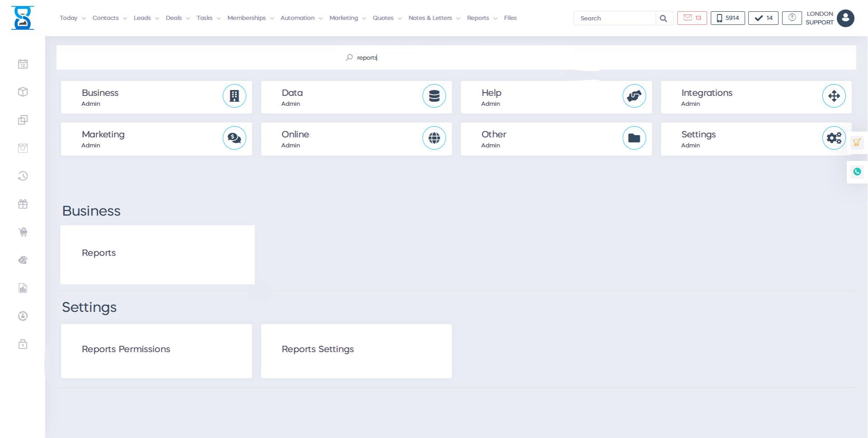Open the green phone call widget
The width and height of the screenshot is (868, 438).
coord(857,172)
